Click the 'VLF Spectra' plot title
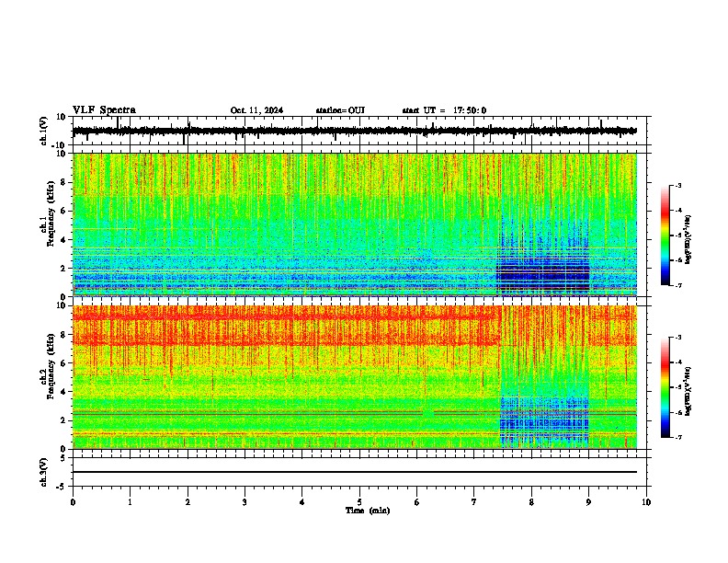 pos(104,110)
